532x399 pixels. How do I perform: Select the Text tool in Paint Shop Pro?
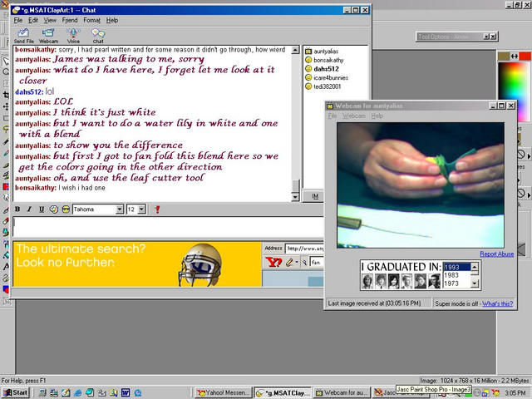pyautogui.click(x=6, y=267)
